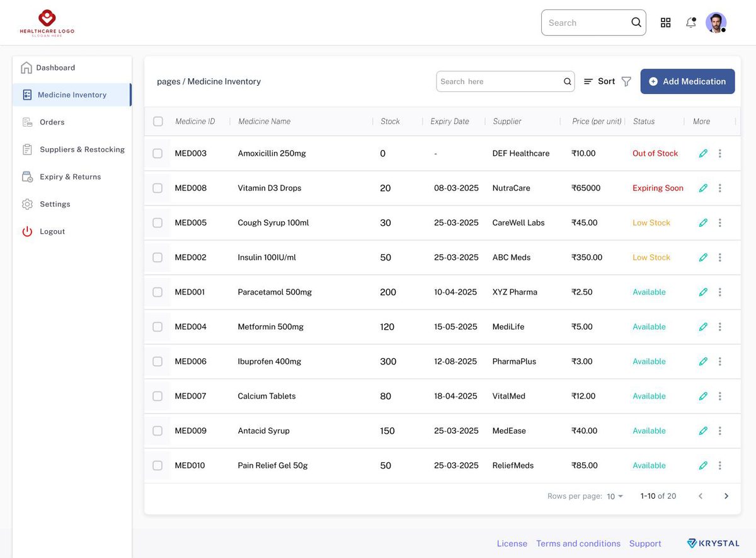Toggle the select-all header checkbox
Screen dimensions: 756x558
click(157, 121)
